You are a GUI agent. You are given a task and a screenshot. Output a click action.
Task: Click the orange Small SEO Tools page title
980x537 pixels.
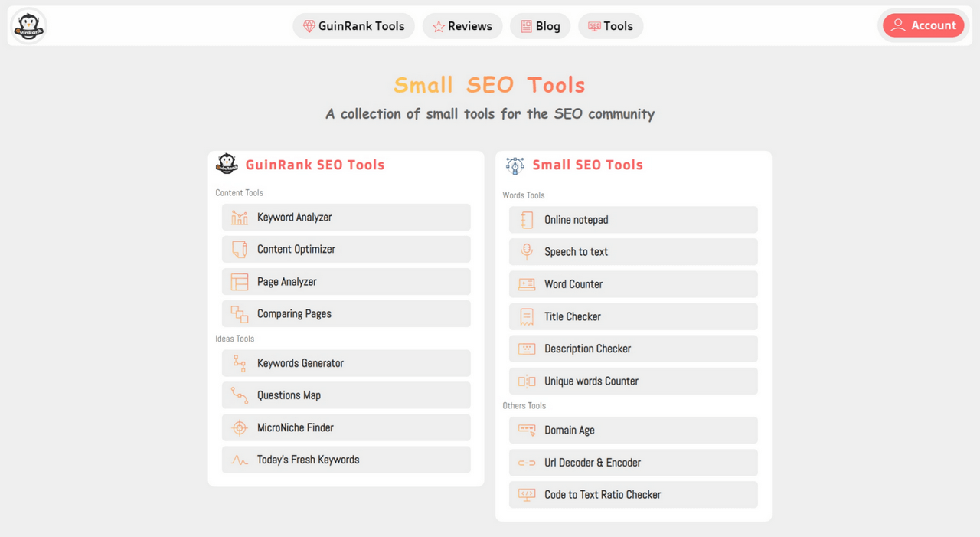pos(490,85)
